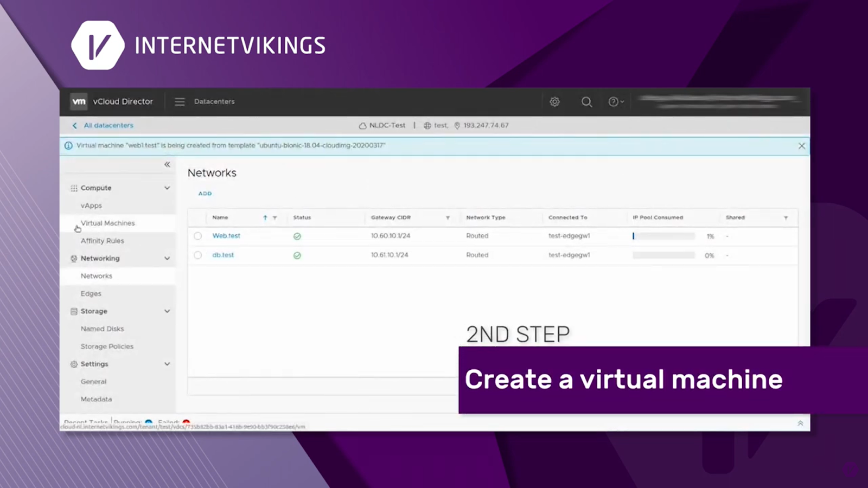The width and height of the screenshot is (868, 488).
Task: Select Networks in the sidebar
Action: tap(97, 276)
